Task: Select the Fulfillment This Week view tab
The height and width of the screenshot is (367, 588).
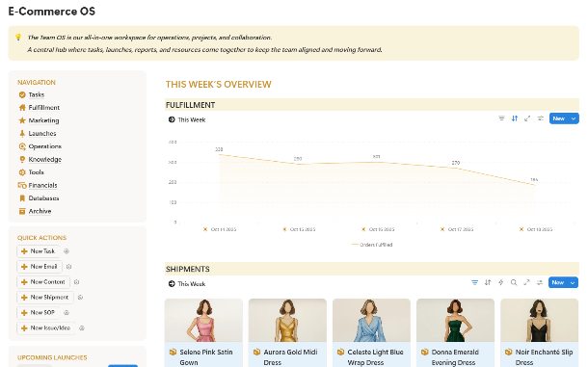Action: pyautogui.click(x=187, y=119)
